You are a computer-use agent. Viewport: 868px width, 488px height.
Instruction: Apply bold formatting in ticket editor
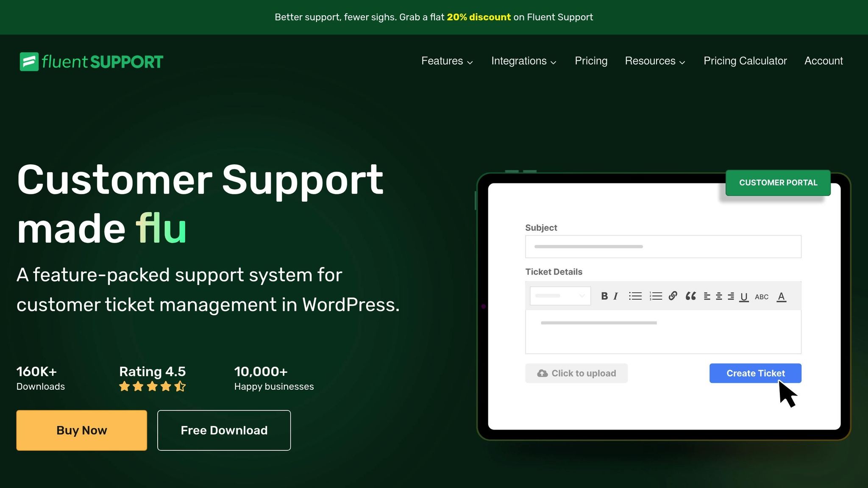pyautogui.click(x=604, y=296)
